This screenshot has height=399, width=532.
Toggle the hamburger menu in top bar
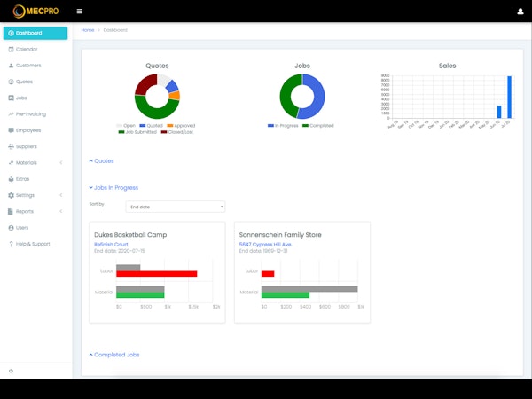coord(80,12)
